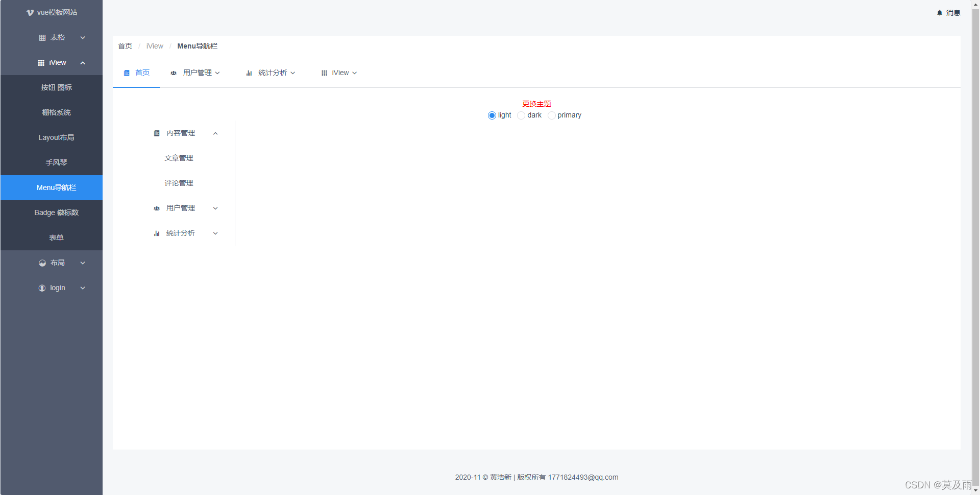Select the light theme radio button
The width and height of the screenshot is (980, 495).
pos(492,115)
